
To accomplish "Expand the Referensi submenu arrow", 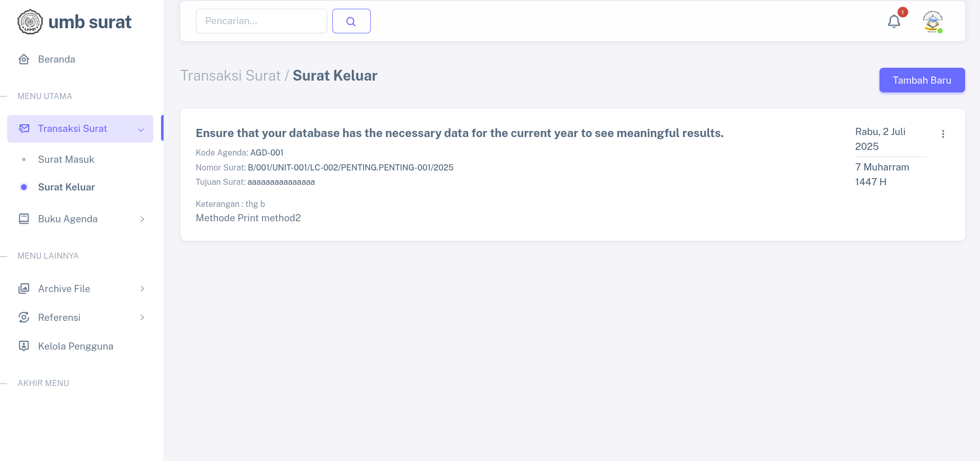I will (142, 318).
